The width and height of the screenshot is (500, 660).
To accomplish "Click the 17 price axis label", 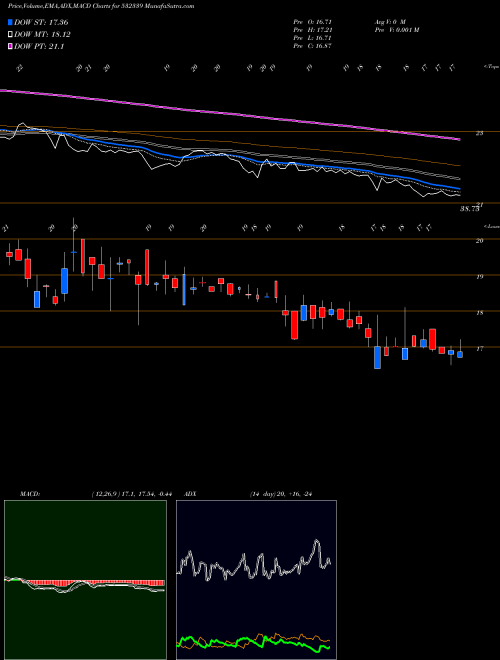I will (479, 349).
